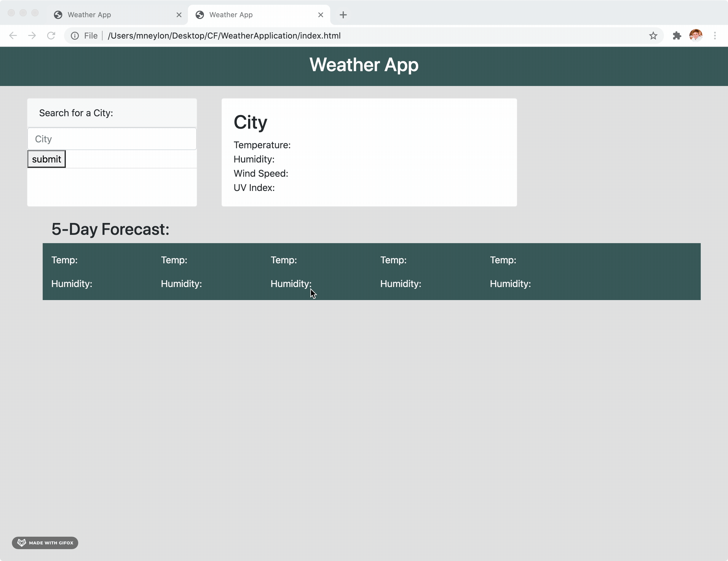Open the Chrome profile avatar
Screen dimensions: 728x561
point(696,36)
